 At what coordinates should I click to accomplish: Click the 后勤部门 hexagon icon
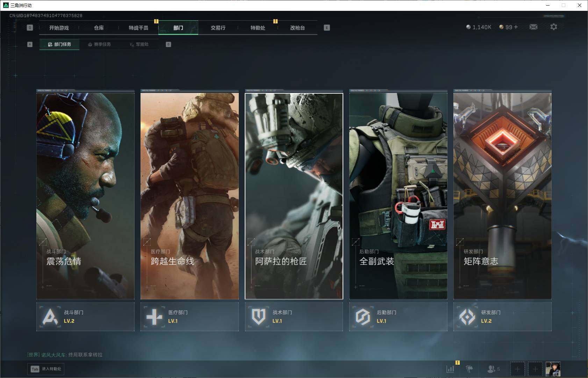[363, 317]
